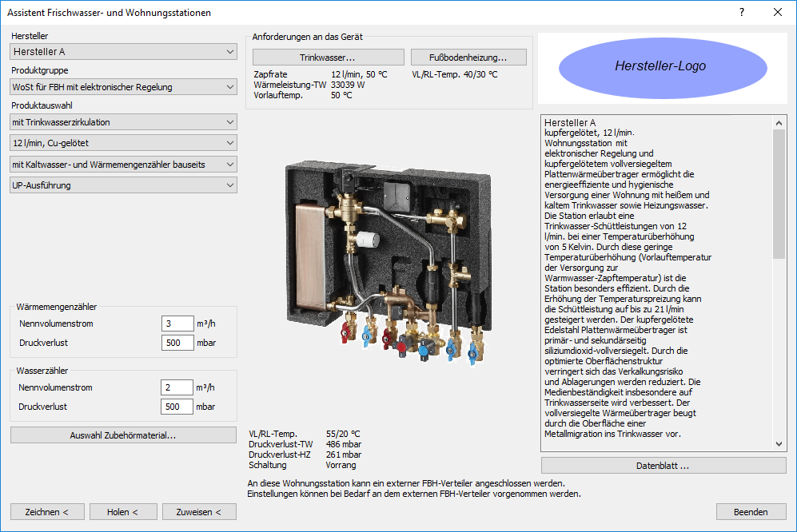Click description scrollbar down arrow
The height and width of the screenshot is (532, 797).
[779, 444]
